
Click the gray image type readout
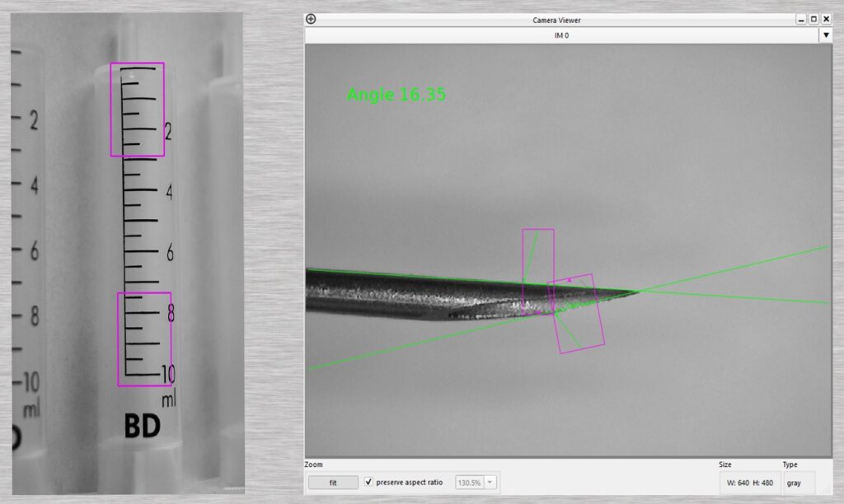[x=794, y=483]
